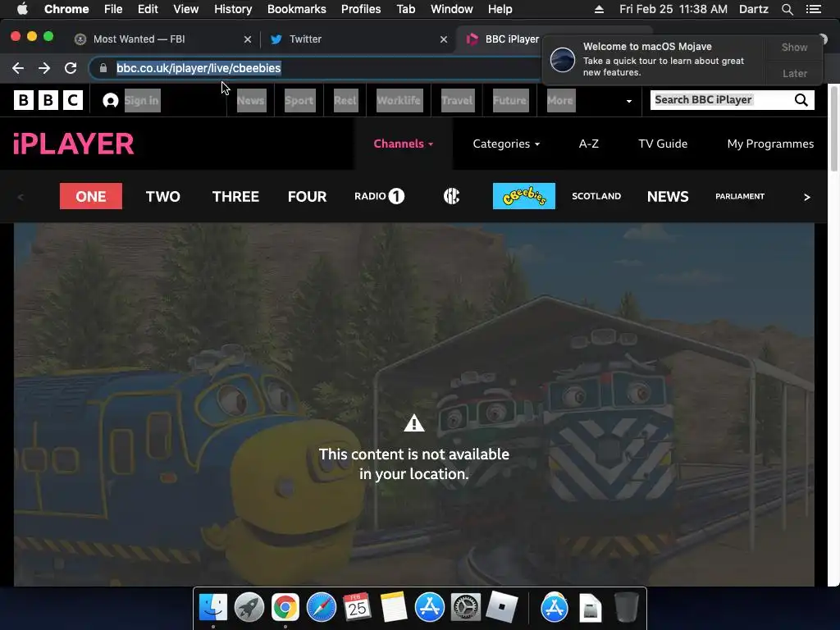
Task: Open Finder from the Dock
Action: point(212,608)
